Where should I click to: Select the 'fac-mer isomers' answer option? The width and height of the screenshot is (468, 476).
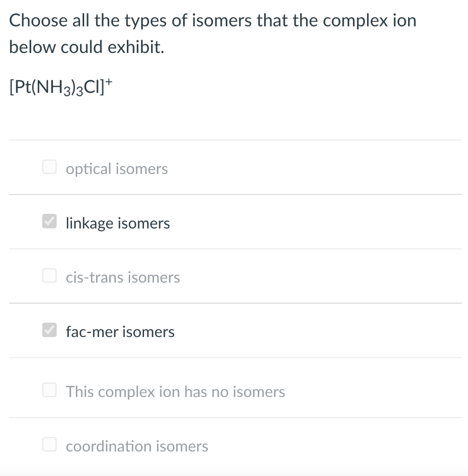point(120,331)
